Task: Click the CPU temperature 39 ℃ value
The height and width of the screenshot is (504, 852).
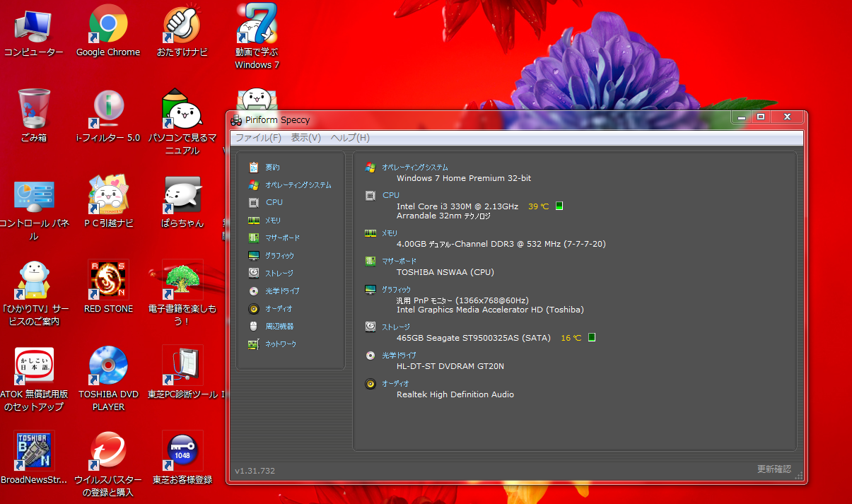Action: 538,206
